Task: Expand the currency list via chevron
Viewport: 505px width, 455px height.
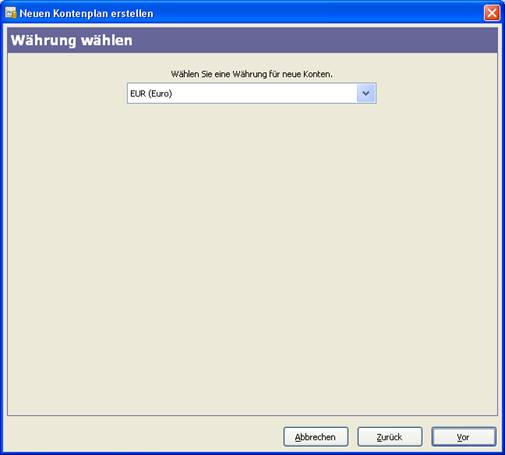Action: pyautogui.click(x=366, y=93)
